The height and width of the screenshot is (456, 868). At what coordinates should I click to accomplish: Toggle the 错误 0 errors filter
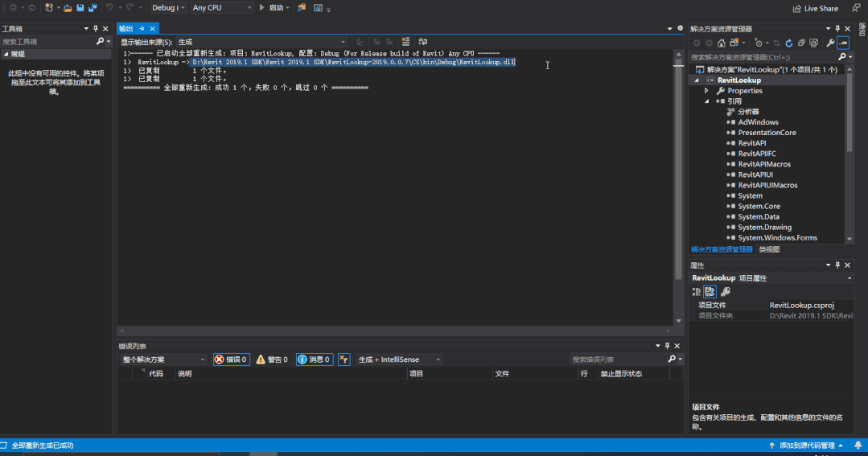coord(232,359)
